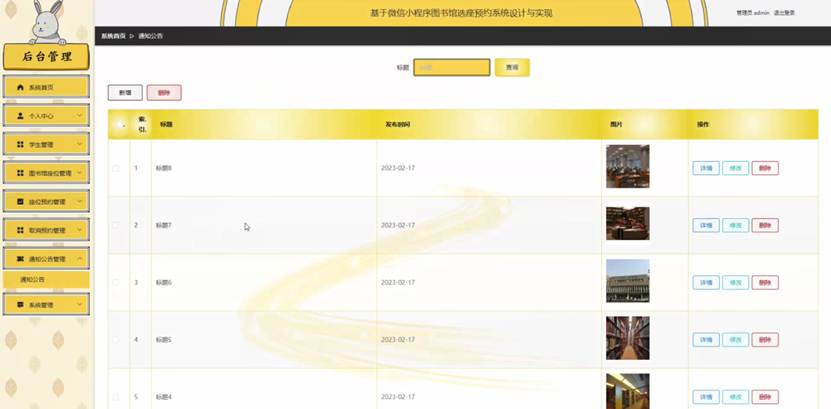Screen dimensions: 831x409
Task: Click the batch 删除 button above the table
Action: (164, 92)
